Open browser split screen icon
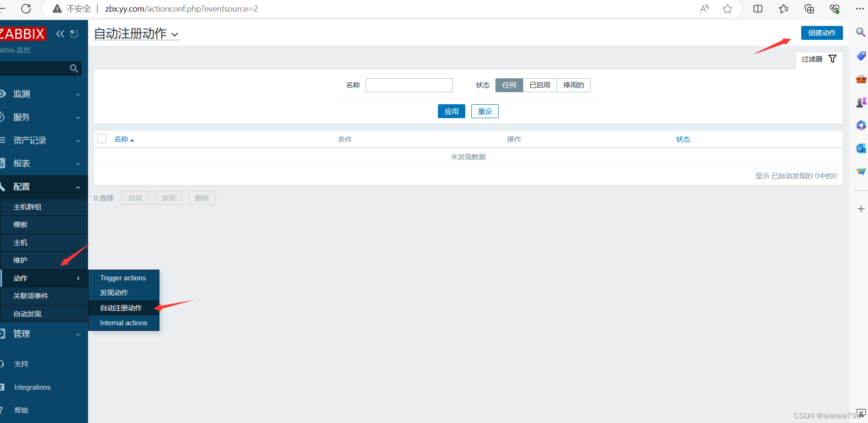This screenshot has height=423, width=868. point(758,9)
